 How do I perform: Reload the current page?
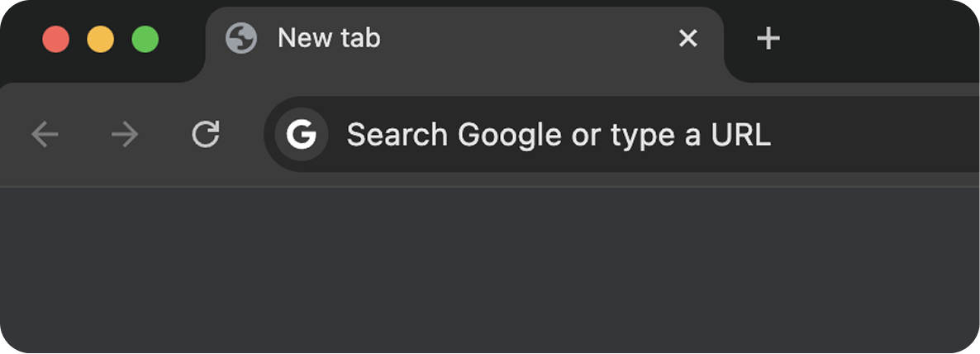pyautogui.click(x=205, y=134)
